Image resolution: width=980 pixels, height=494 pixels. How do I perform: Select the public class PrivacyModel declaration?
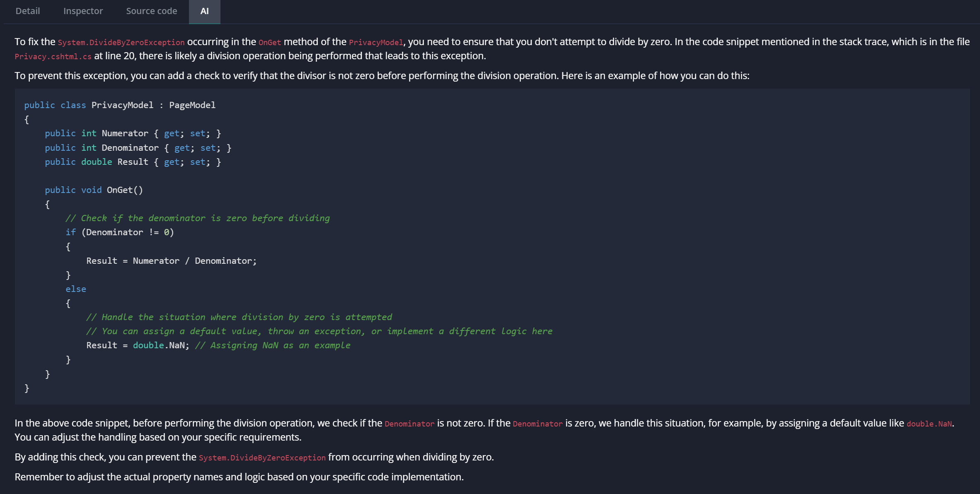tap(119, 105)
